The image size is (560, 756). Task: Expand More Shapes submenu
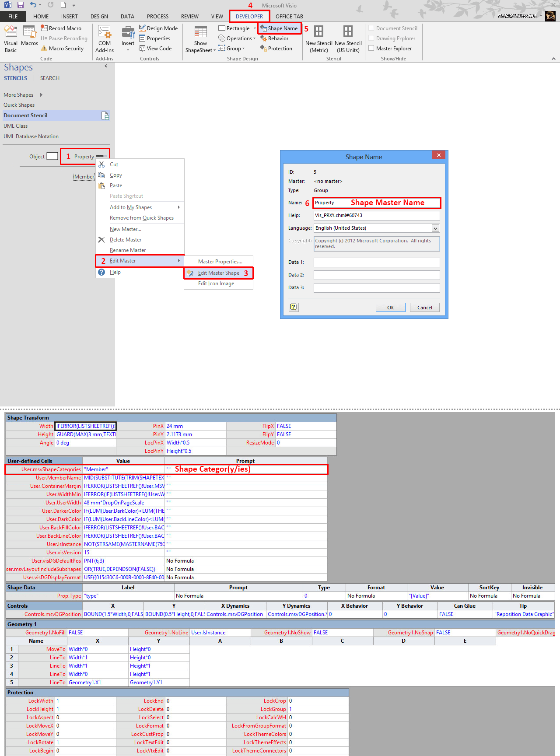click(41, 95)
